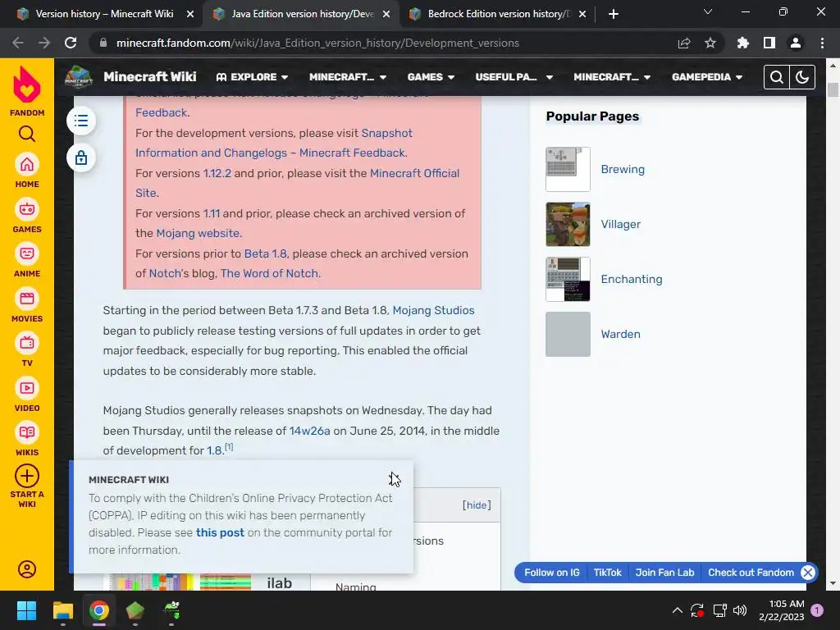Open Windows Start menu

pos(26,610)
